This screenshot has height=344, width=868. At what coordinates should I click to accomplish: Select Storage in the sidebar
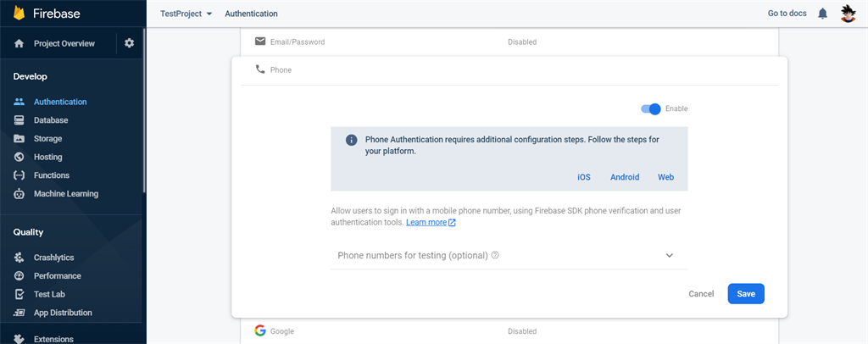47,138
